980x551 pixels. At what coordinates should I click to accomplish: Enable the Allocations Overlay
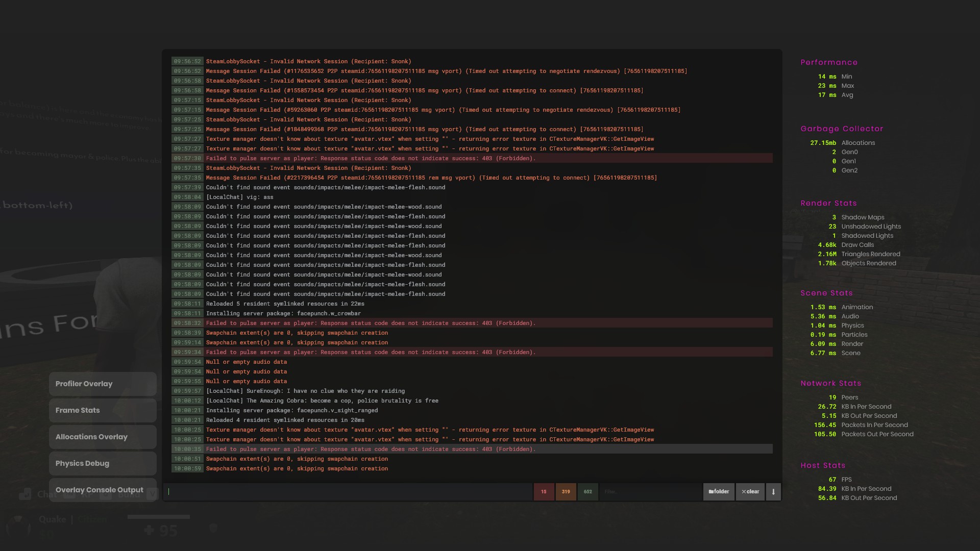coord(103,437)
